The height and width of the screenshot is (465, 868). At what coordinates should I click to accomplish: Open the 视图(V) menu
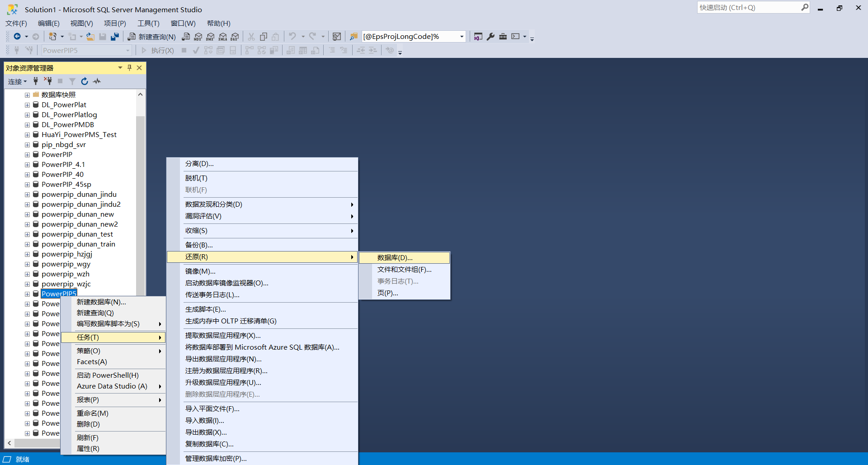coord(81,23)
